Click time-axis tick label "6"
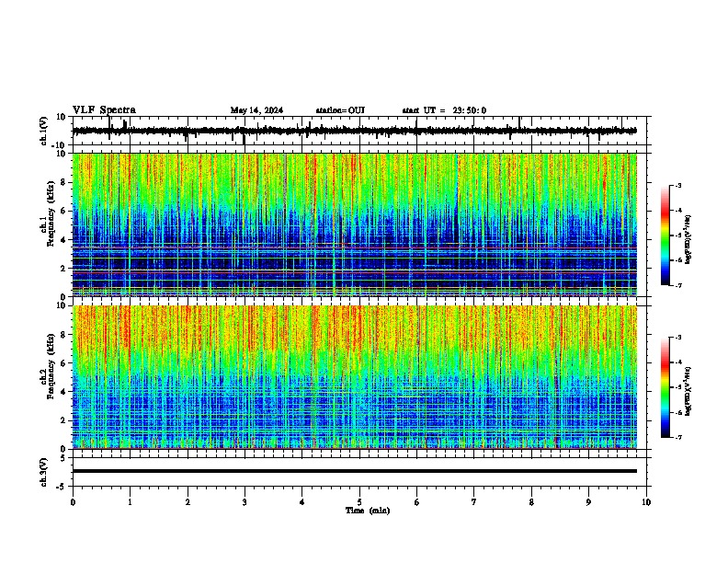Viewport: 728px width, 563px height. pyautogui.click(x=416, y=502)
